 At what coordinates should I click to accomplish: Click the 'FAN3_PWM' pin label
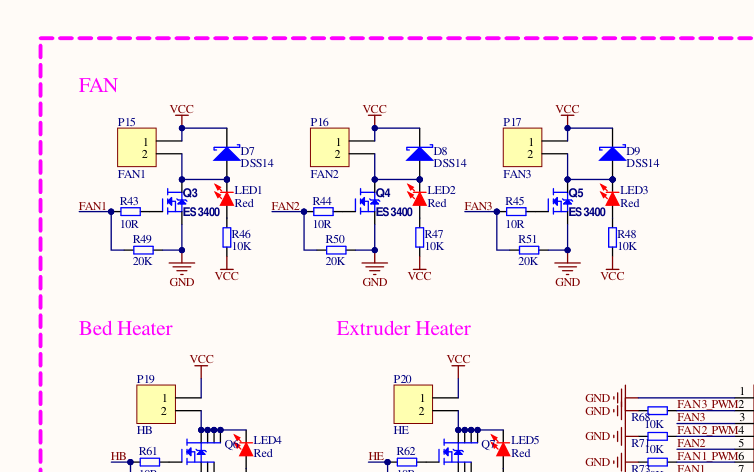(707, 404)
